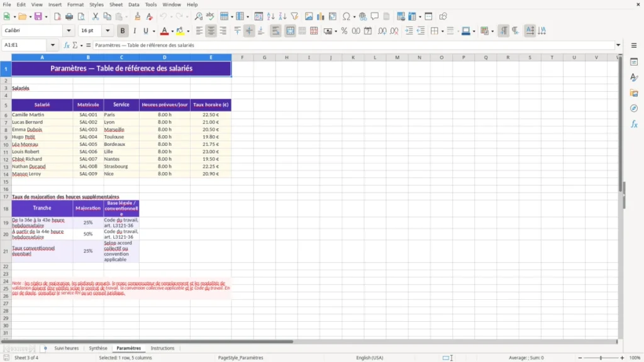Open the background color dropdown arrow

188,31
